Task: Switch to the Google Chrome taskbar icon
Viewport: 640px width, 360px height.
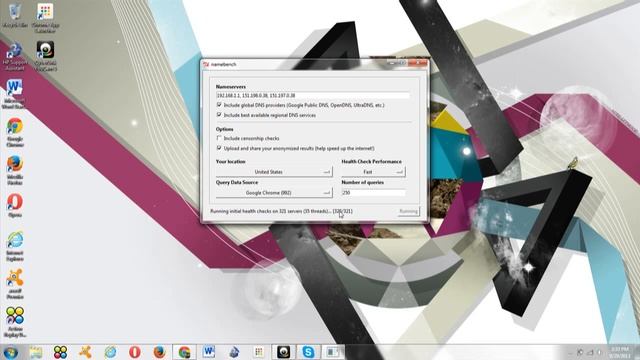Action: [184, 352]
